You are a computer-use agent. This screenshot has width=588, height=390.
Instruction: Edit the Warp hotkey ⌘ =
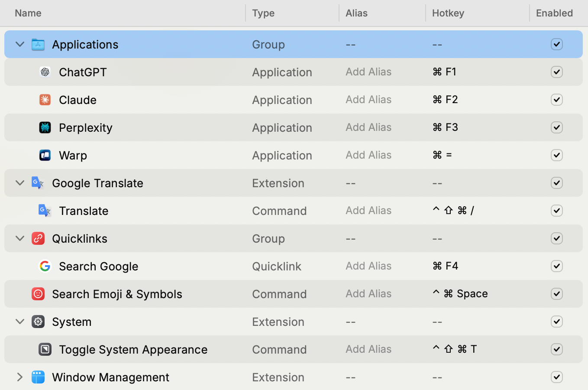click(x=442, y=155)
